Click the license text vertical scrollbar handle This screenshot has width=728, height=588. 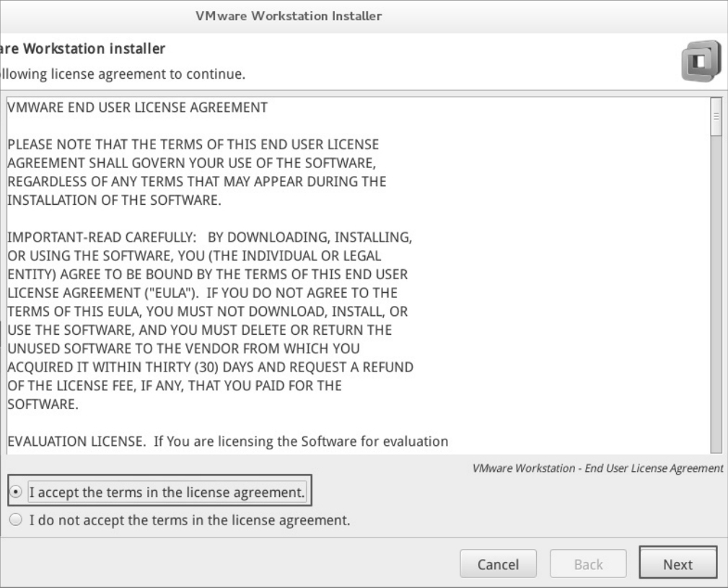coord(716,116)
